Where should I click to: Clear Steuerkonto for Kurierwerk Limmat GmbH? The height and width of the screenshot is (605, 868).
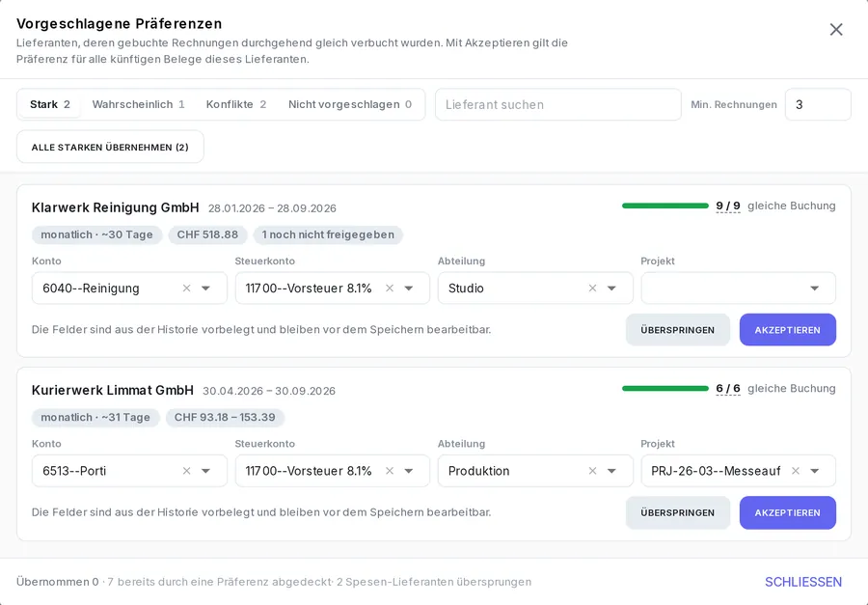pos(390,471)
